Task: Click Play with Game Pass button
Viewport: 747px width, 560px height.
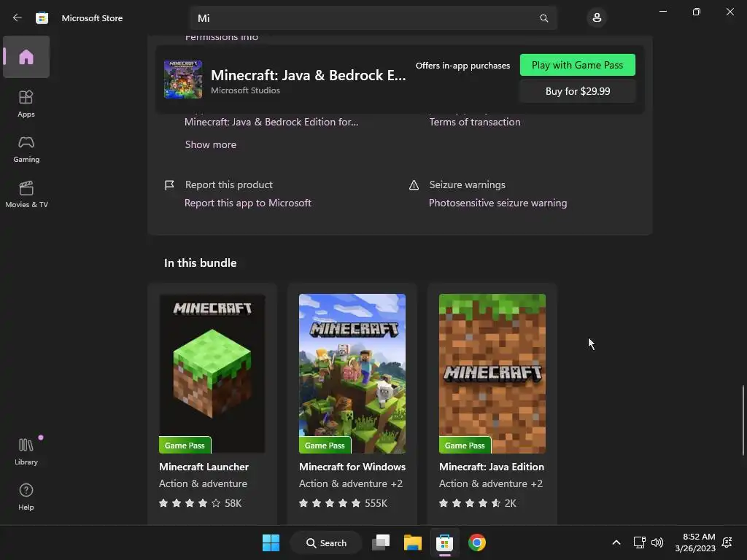Action: [x=578, y=65]
